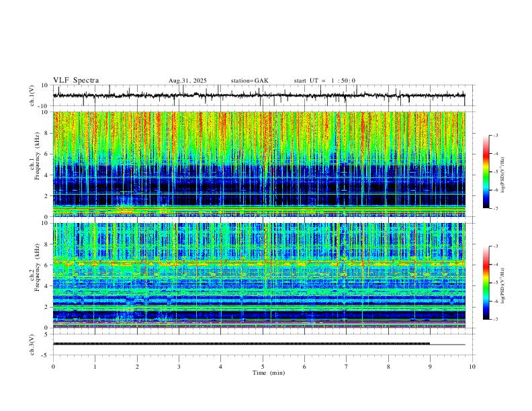This screenshot has width=532, height=411.
Task: Click the 'ch.3(V)' axis label
Action: pos(32,345)
